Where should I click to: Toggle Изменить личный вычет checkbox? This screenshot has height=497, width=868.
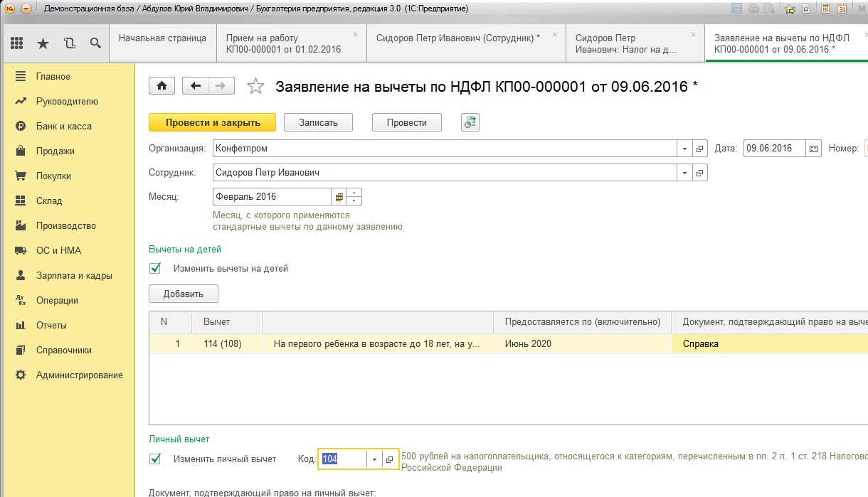pyautogui.click(x=155, y=459)
